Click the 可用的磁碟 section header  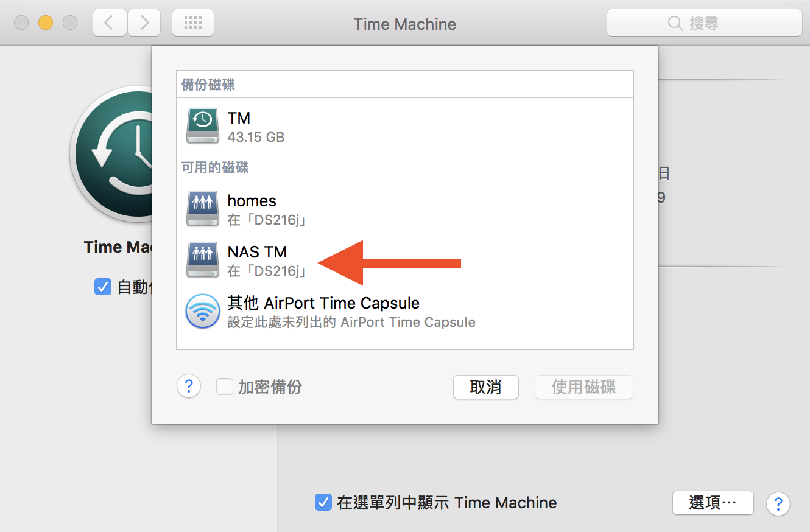point(215,167)
